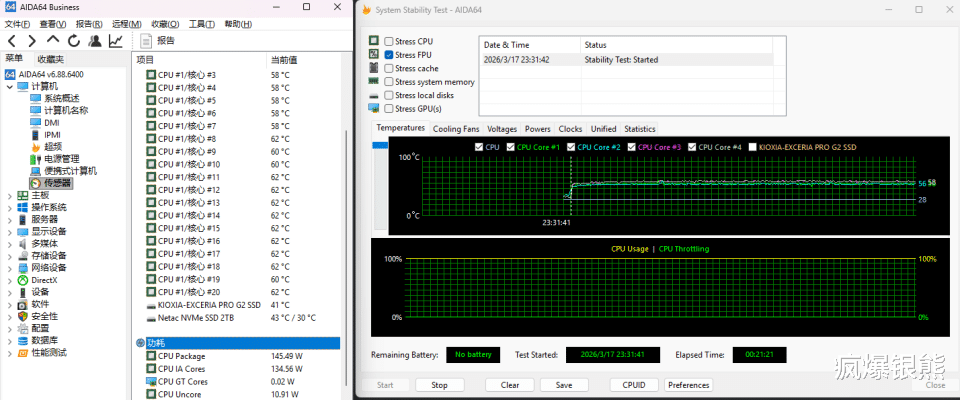This screenshot has width=960, height=400.
Task: Enable the Stress cache checkbox
Action: [x=389, y=69]
